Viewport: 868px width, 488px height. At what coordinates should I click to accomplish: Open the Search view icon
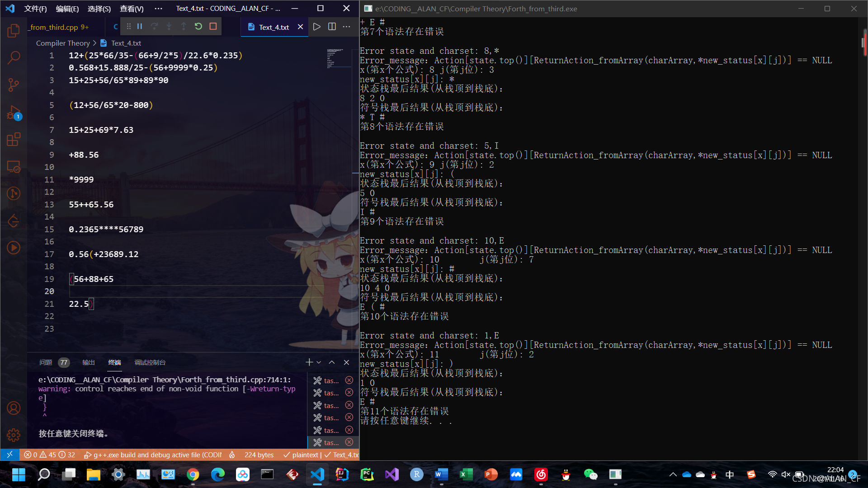(14, 57)
